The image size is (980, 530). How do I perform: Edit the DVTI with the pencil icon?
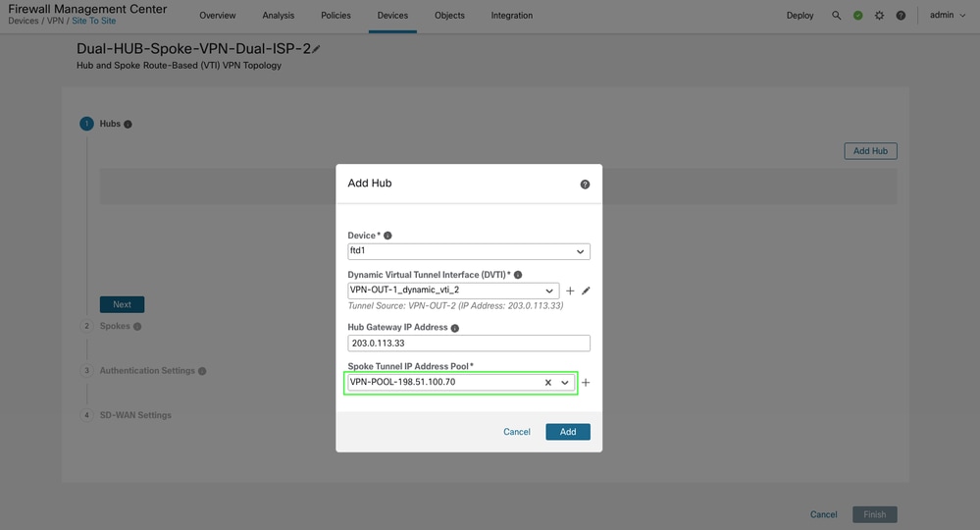[x=586, y=291]
